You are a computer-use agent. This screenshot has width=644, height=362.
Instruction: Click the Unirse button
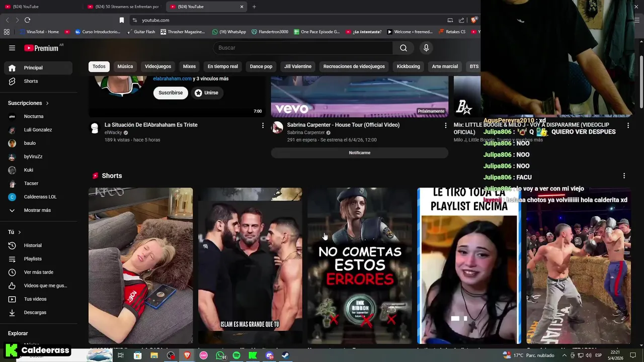[x=206, y=93]
